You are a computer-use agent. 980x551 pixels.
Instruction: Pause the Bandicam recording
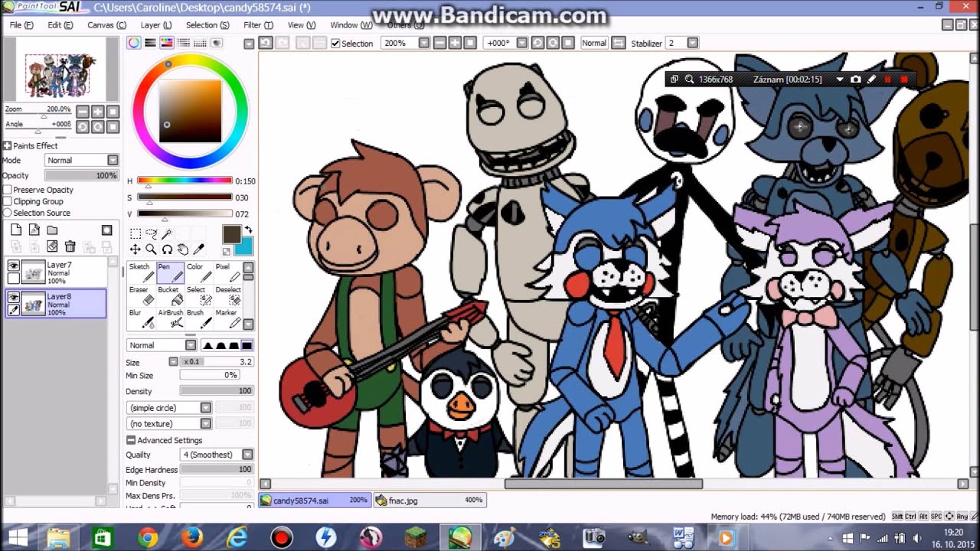coord(888,80)
